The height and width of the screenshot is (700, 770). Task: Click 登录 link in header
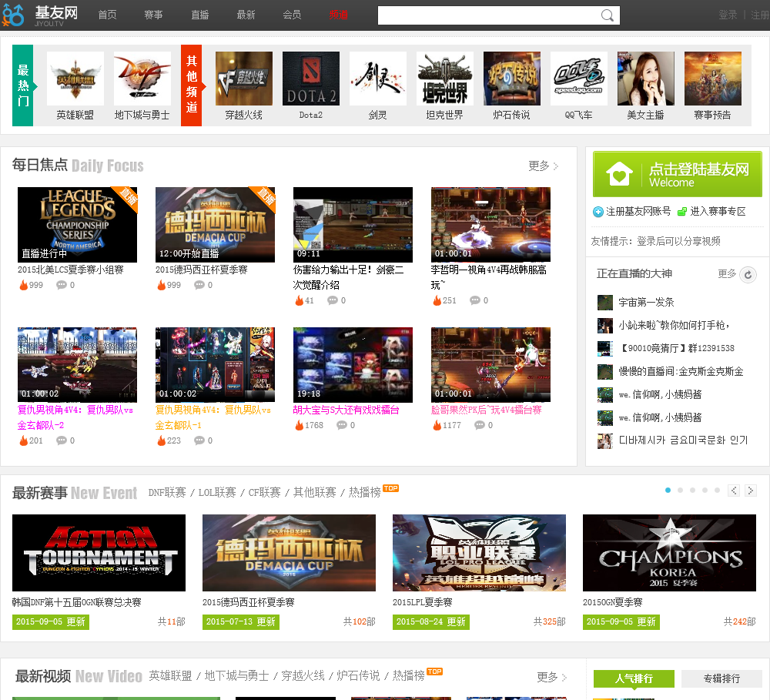(x=728, y=15)
